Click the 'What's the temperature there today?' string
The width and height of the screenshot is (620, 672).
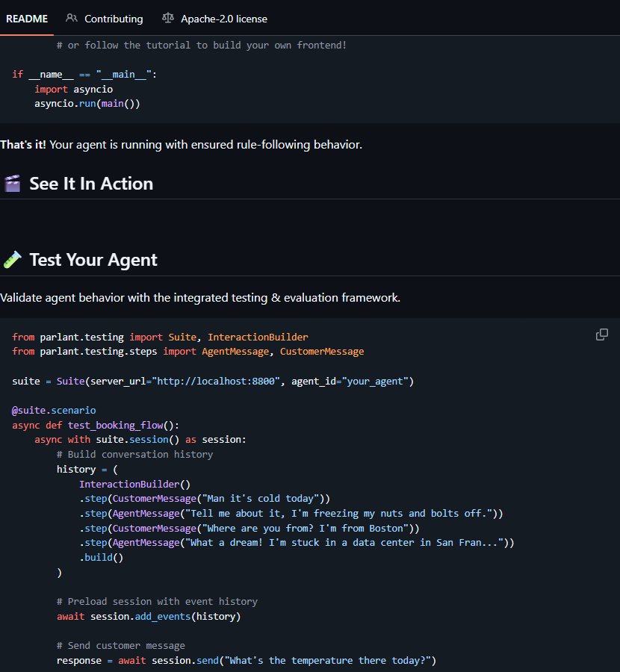(328, 661)
